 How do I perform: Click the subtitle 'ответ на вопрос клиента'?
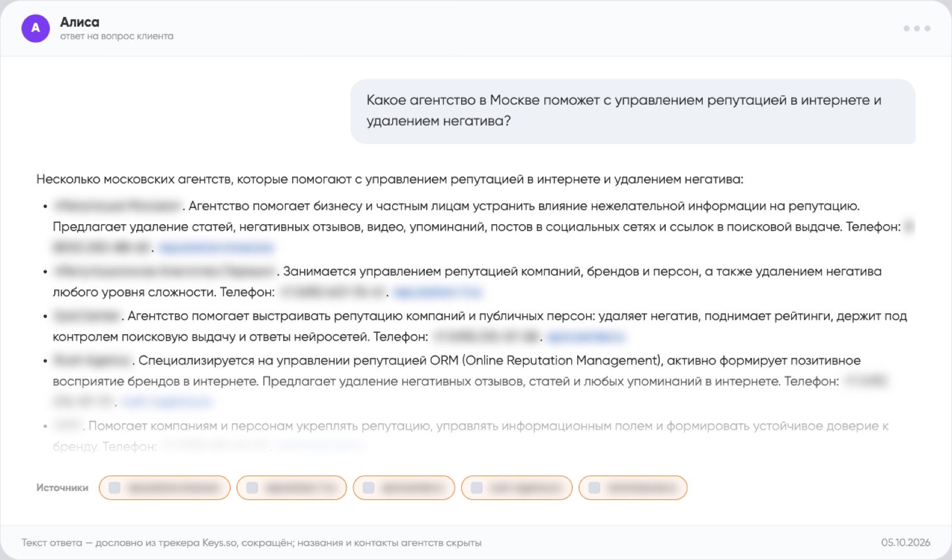click(117, 36)
